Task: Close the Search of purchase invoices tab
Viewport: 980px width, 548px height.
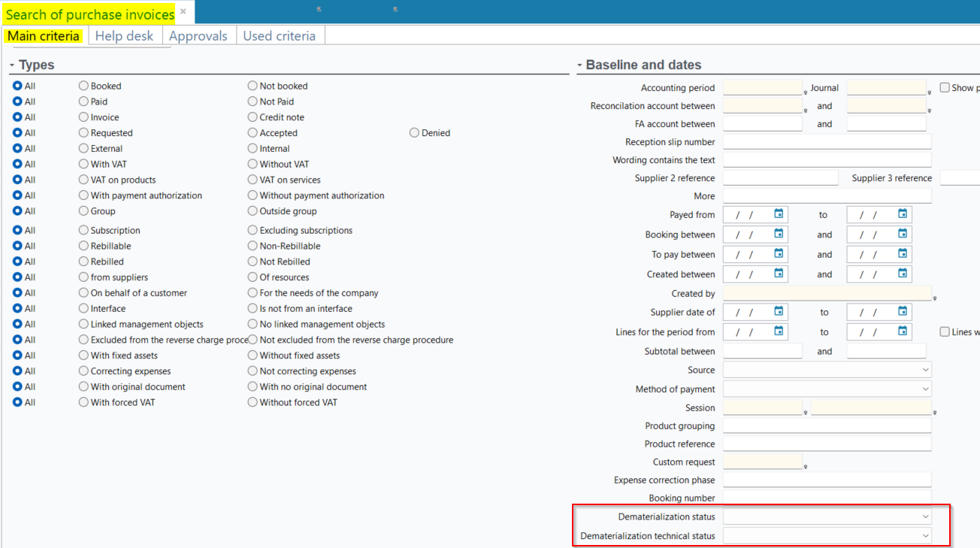Action: [x=183, y=12]
